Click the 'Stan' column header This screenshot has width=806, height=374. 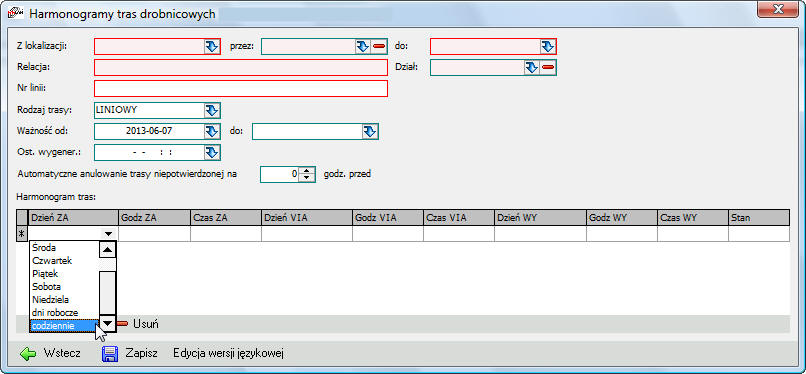[x=759, y=218]
